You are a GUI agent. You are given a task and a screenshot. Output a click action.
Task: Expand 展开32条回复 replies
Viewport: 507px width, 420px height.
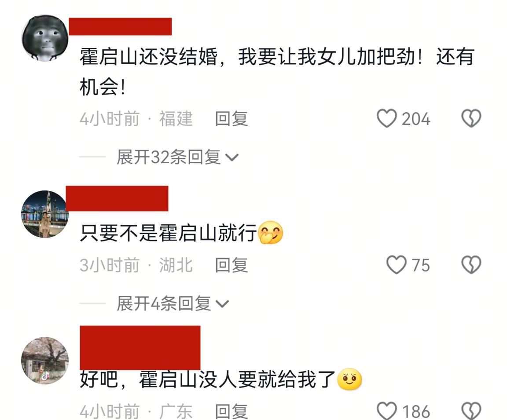[x=177, y=157]
